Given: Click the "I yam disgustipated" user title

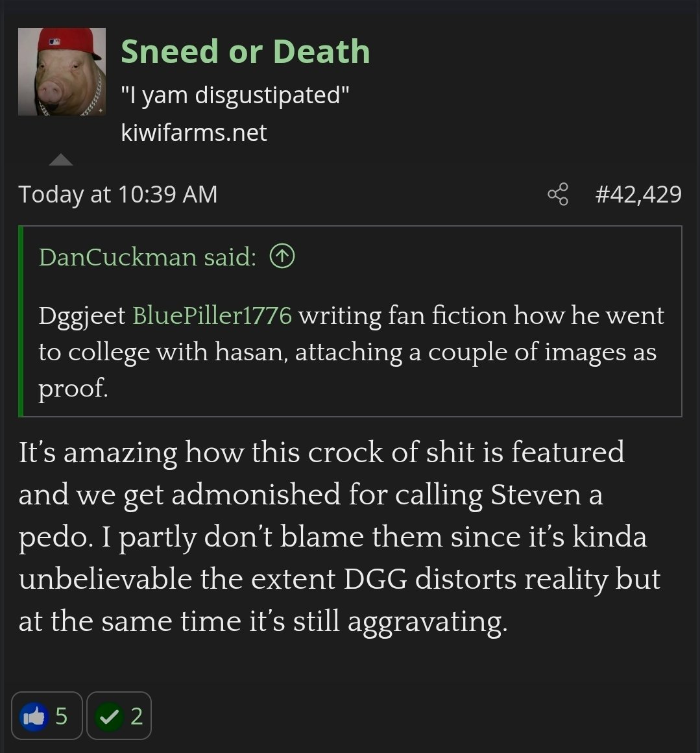Looking at the screenshot, I should coord(235,95).
